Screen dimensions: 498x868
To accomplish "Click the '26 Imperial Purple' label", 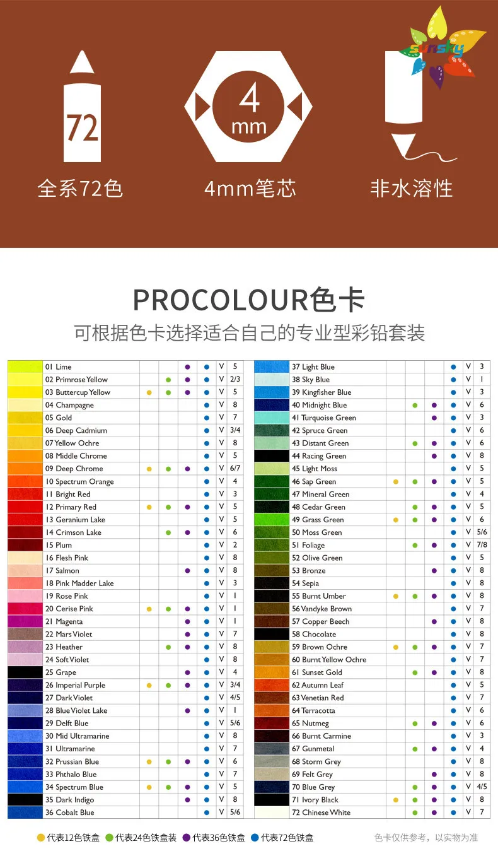I will pos(75,685).
